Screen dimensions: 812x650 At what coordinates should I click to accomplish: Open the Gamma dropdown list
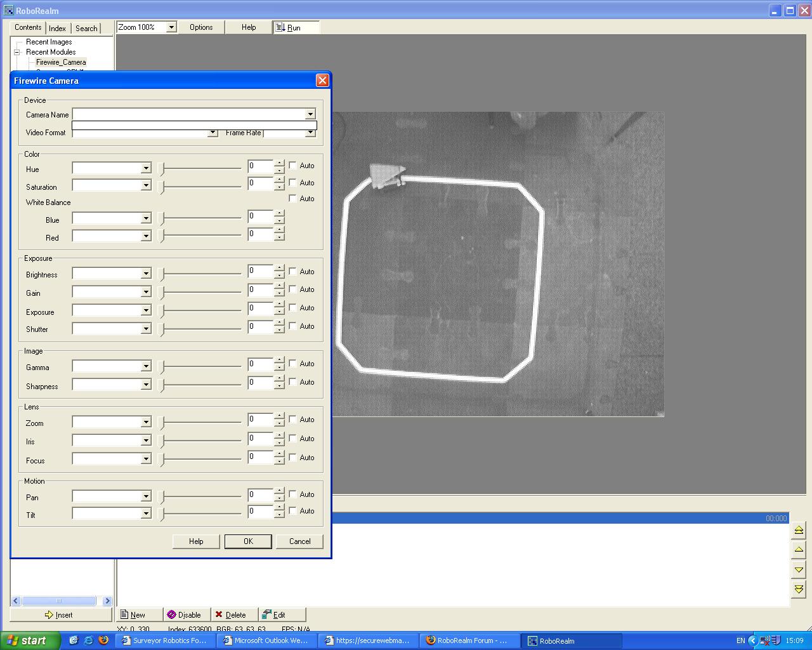click(x=146, y=366)
